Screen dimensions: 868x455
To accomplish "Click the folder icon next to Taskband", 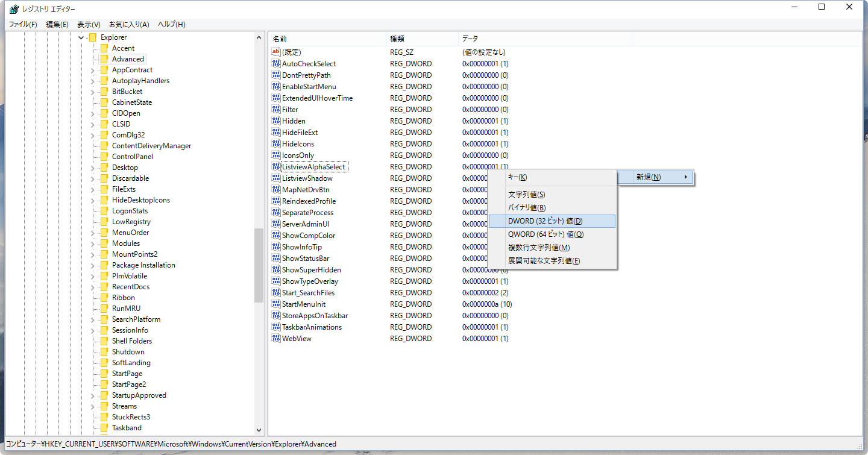I will point(104,428).
